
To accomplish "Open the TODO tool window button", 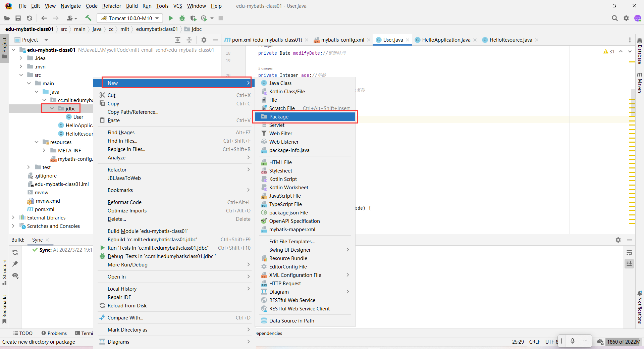I will pyautogui.click(x=23, y=333).
